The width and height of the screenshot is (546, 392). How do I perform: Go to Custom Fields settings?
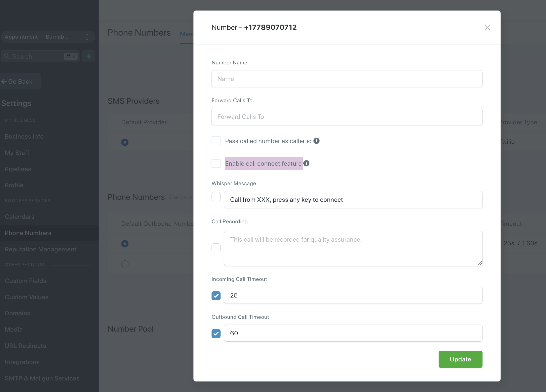(x=25, y=281)
